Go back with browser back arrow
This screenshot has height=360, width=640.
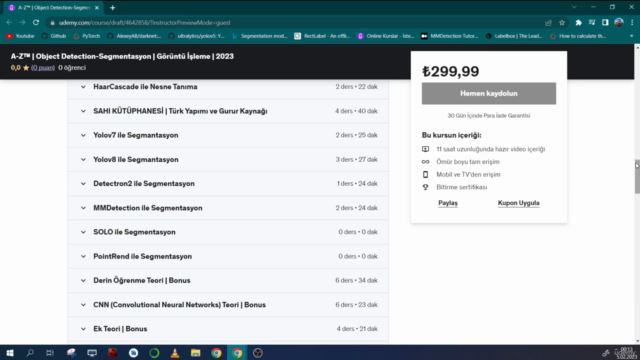point(9,22)
